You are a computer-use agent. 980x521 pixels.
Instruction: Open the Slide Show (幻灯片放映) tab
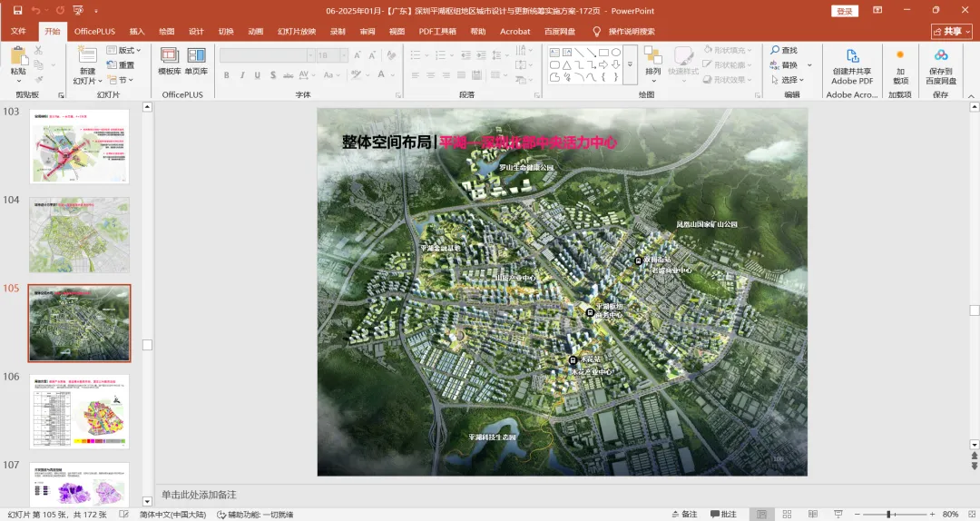pyautogui.click(x=297, y=31)
